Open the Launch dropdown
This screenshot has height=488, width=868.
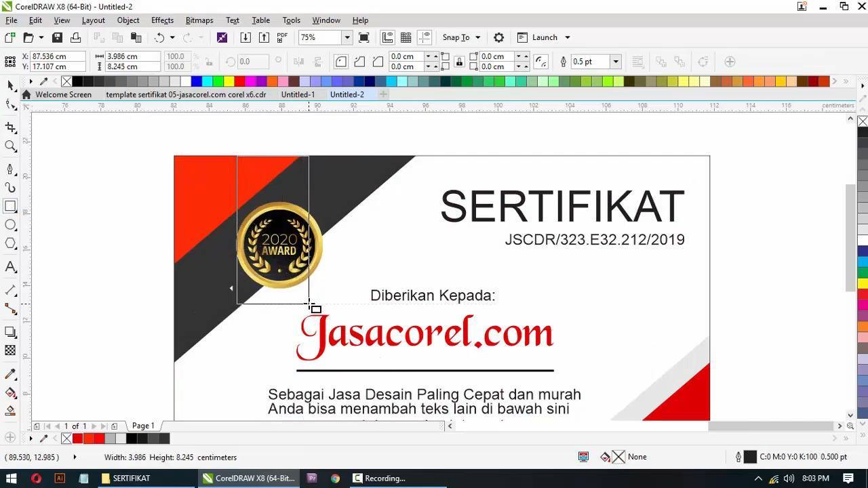544,37
